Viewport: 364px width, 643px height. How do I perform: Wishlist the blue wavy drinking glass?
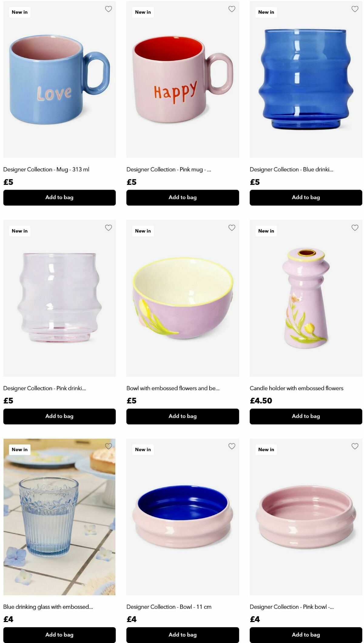click(x=355, y=9)
